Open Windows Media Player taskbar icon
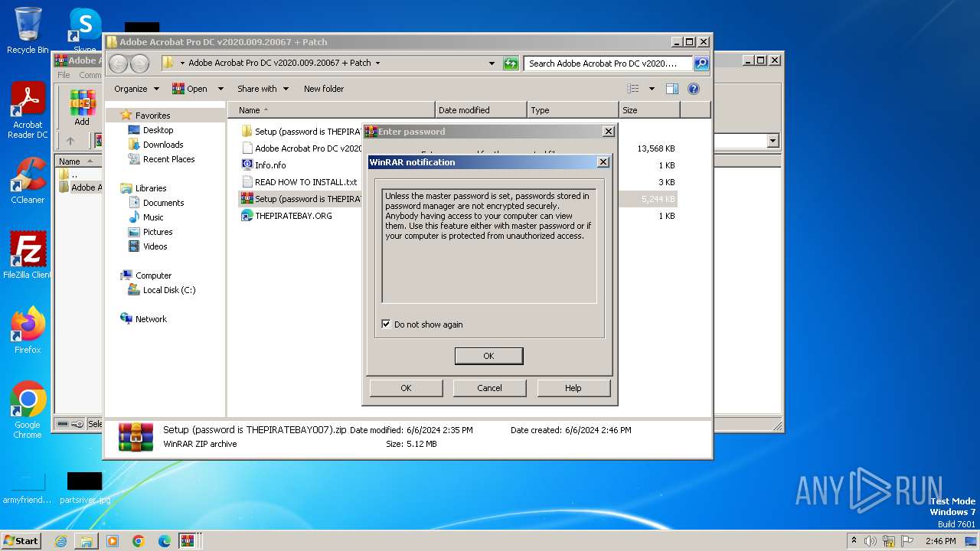Screen dimensions: 980x551 point(113,541)
